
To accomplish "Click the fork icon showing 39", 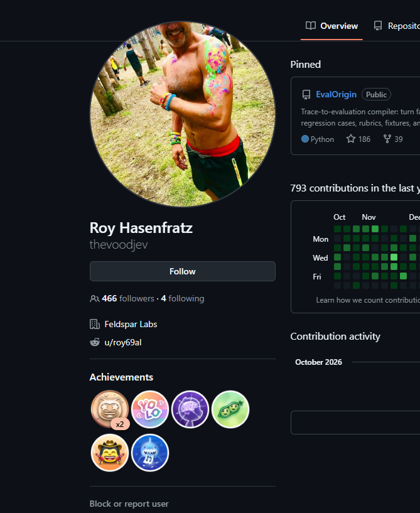I will coord(387,139).
